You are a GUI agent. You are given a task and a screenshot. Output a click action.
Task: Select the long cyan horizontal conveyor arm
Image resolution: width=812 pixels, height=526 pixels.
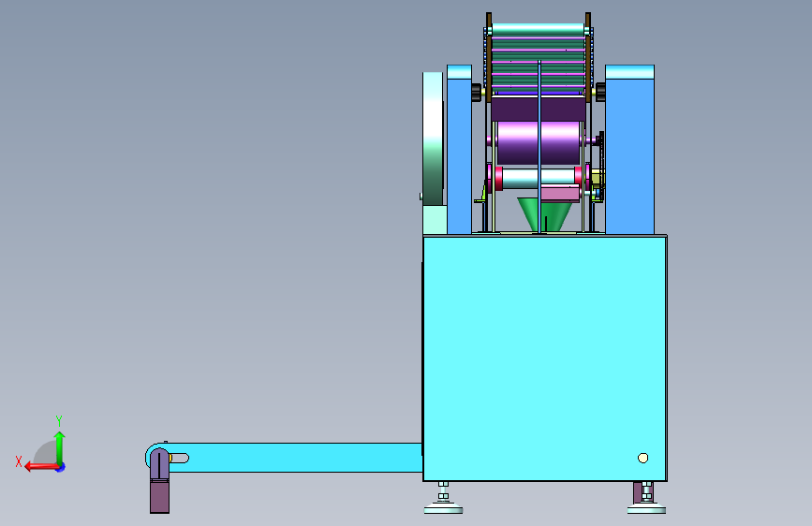[295, 457]
